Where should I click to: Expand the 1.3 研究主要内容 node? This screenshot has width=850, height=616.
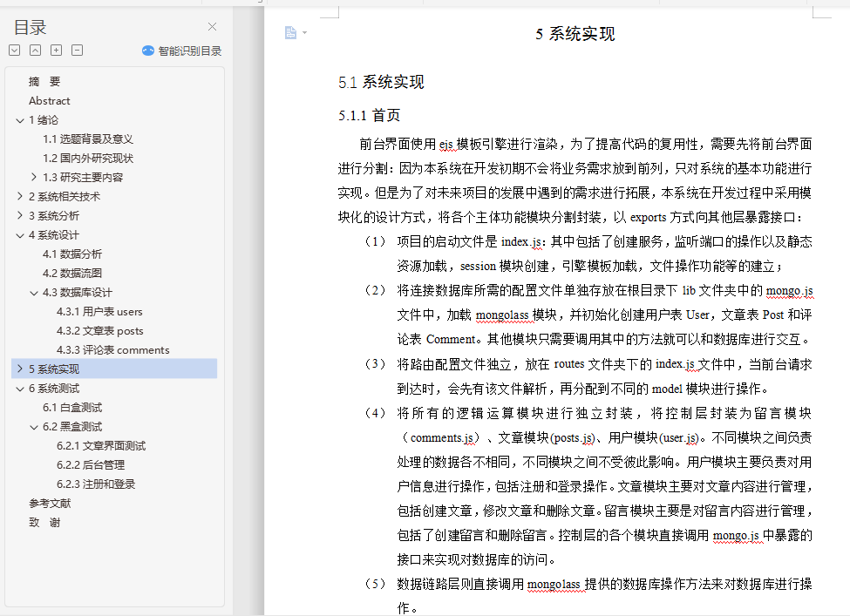pyautogui.click(x=34, y=177)
